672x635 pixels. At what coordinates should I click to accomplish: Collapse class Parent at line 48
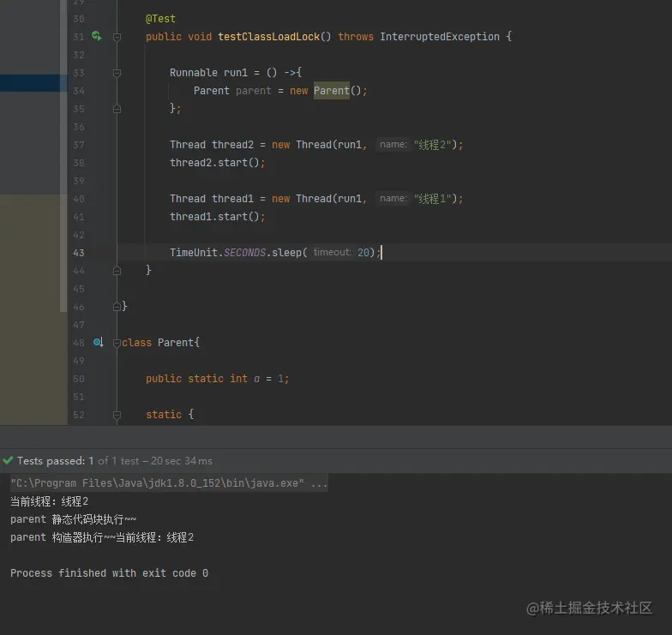tap(117, 343)
